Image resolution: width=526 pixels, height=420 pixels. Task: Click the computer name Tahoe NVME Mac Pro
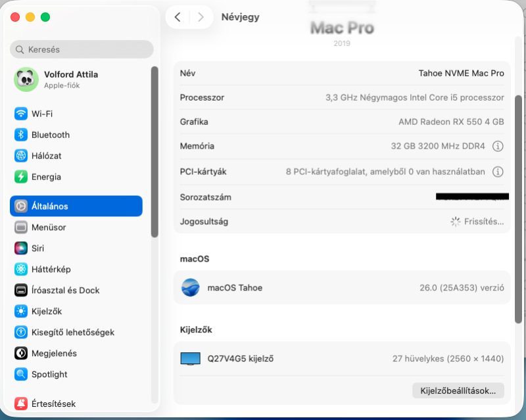[462, 73]
